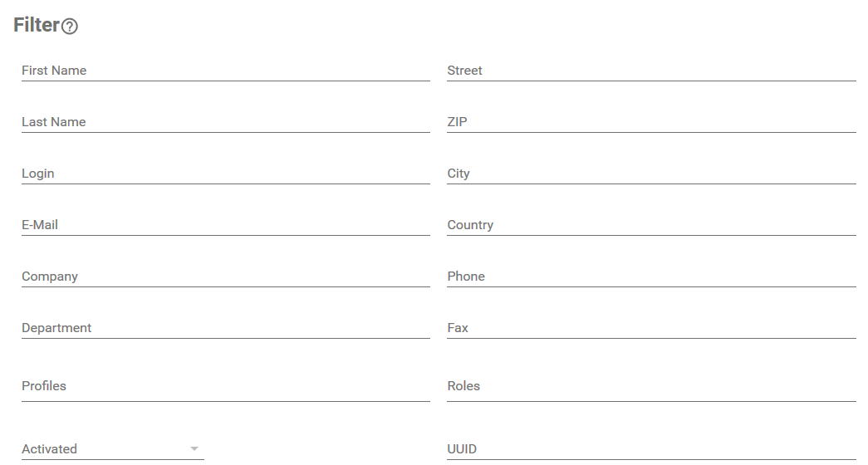Focus the UUID input field

point(651,449)
